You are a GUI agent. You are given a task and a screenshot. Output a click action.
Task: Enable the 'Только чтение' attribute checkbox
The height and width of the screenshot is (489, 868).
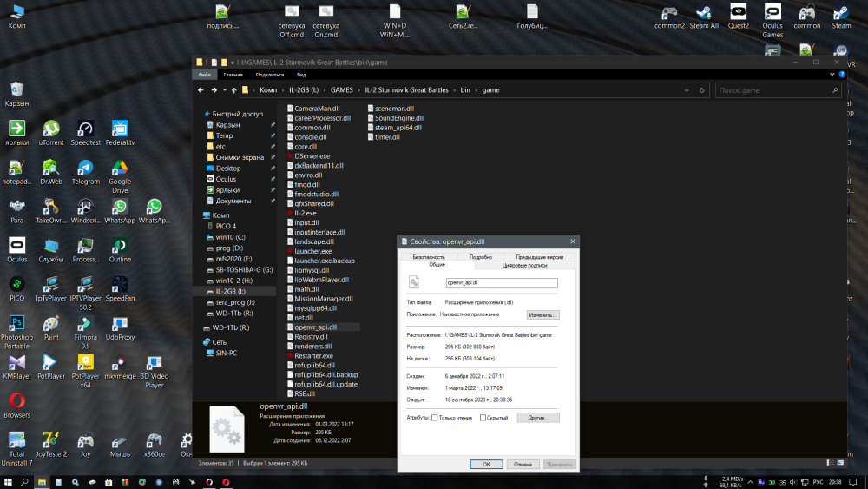click(x=435, y=418)
